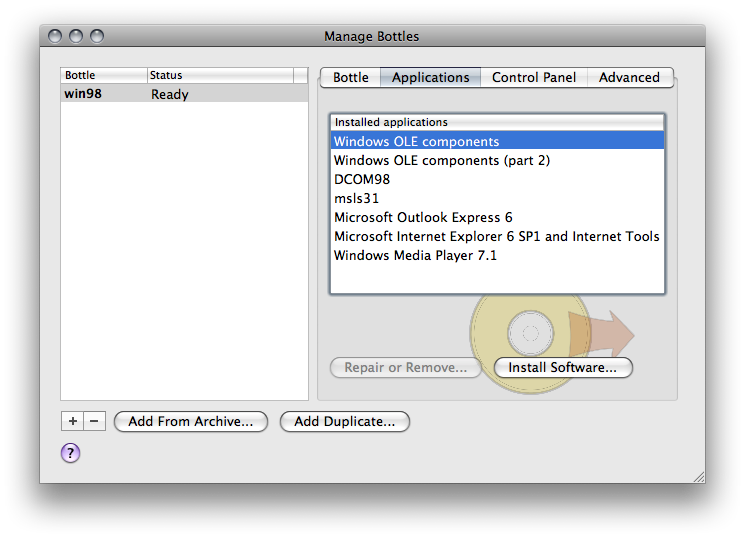Click the Add From Archive button
The image size is (745, 538).
pos(190,422)
